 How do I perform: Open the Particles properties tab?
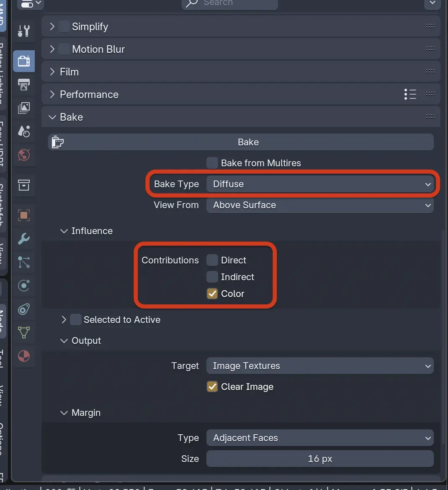(24, 262)
